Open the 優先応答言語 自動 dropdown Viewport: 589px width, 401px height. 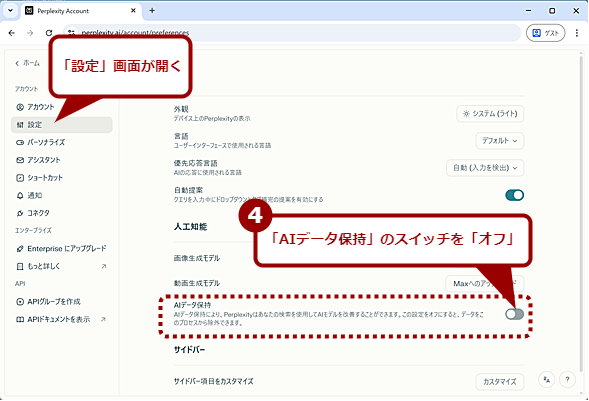(485, 168)
